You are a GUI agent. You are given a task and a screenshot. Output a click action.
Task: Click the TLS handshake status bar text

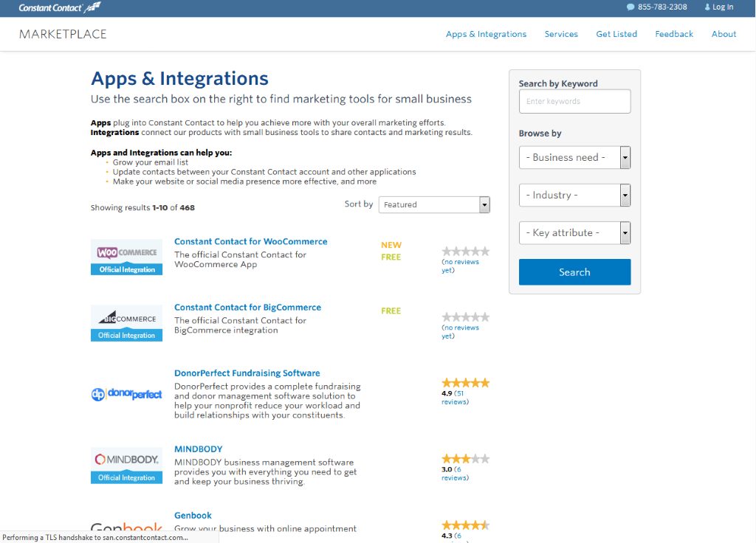(x=95, y=538)
